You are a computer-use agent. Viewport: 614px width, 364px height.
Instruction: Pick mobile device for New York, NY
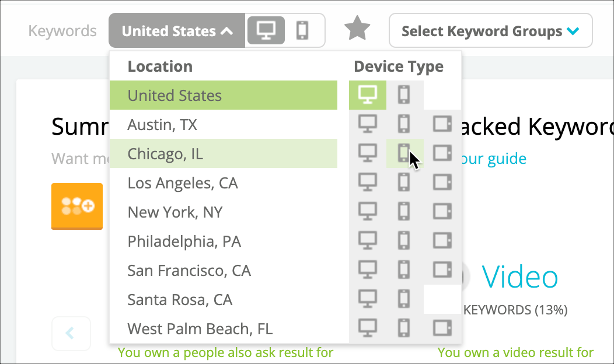click(x=404, y=211)
